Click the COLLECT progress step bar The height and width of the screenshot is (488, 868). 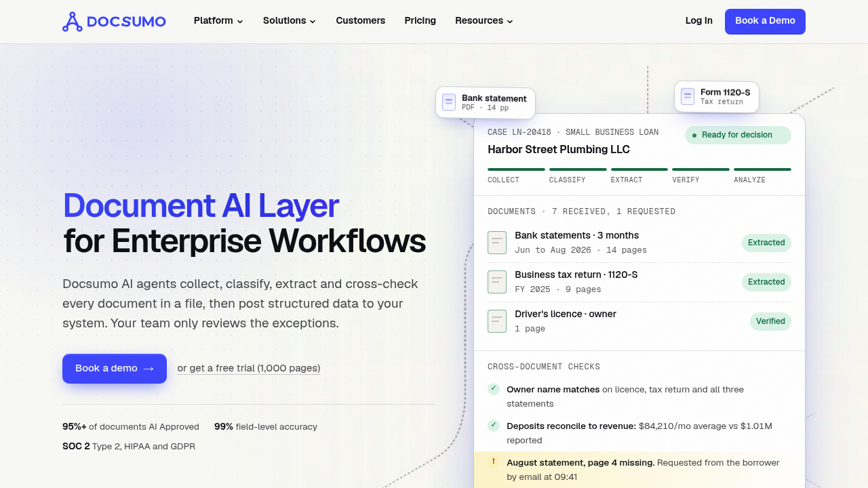click(x=516, y=169)
